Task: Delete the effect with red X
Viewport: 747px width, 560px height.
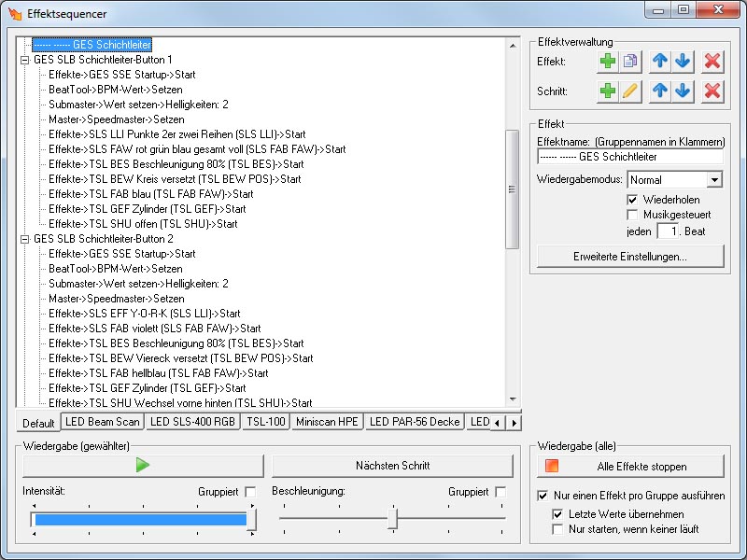Action: 712,62
